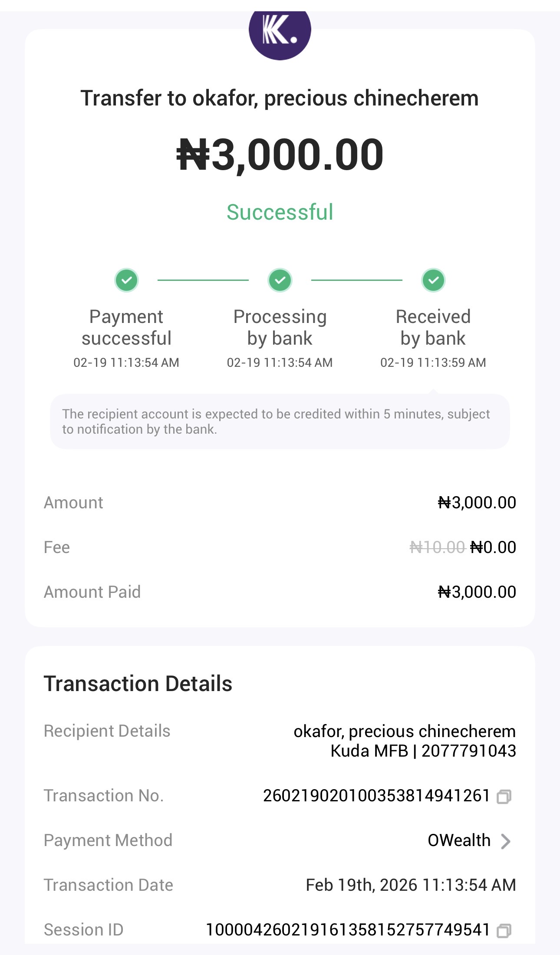Select the Transaction No. number value
This screenshot has height=955, width=560.
point(376,796)
